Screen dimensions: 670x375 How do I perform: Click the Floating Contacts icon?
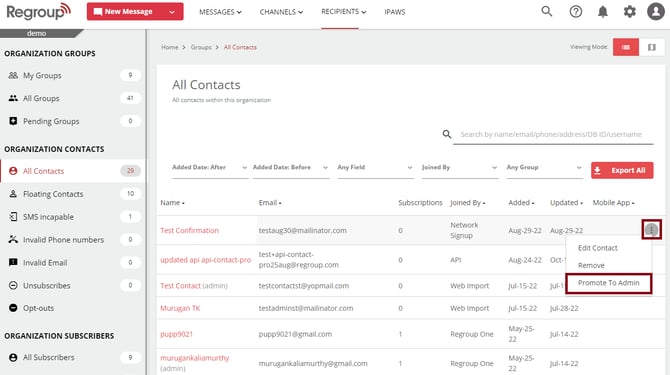click(x=13, y=194)
